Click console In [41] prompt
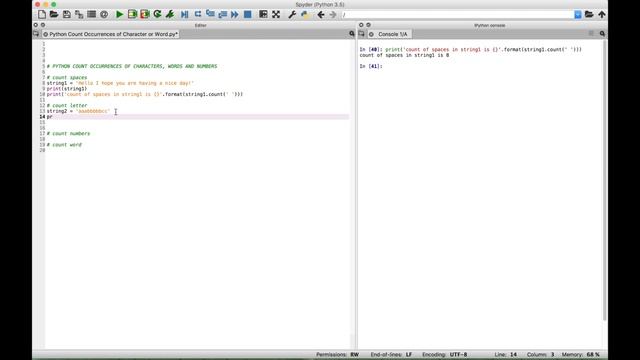 tap(371, 66)
